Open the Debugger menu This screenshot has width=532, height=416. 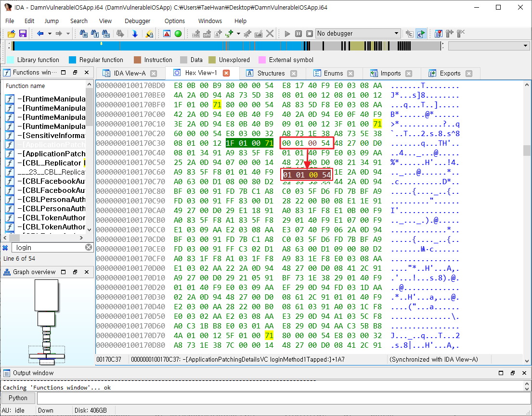[x=137, y=21]
